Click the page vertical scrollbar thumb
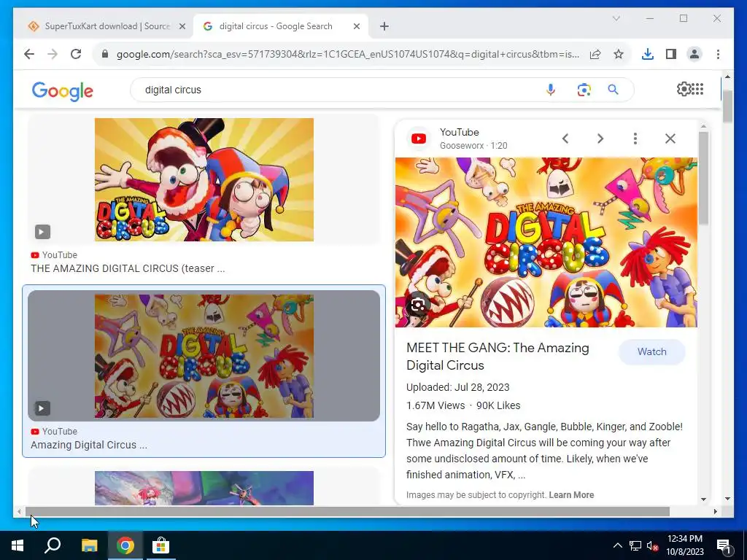This screenshot has width=747, height=560. point(727,106)
